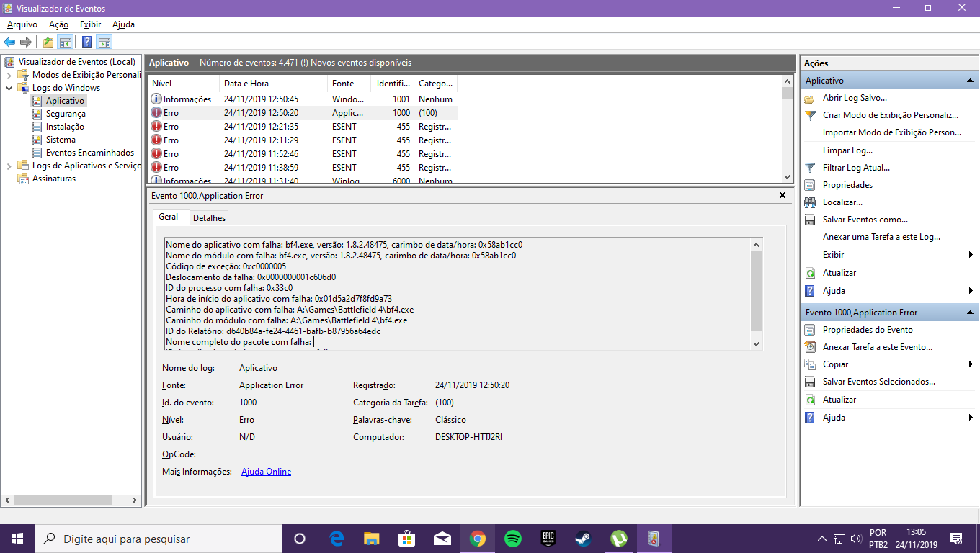Select the ESENT error at 11:38:59
980x553 pixels.
click(x=302, y=168)
